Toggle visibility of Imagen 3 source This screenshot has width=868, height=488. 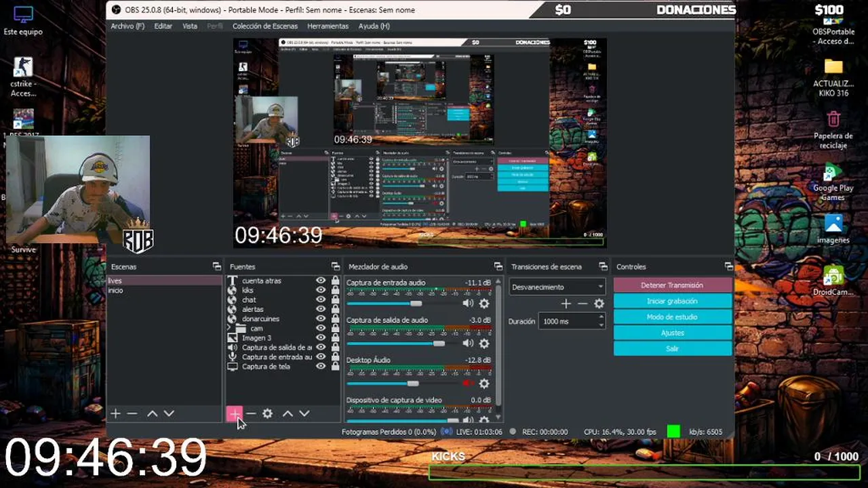tap(321, 338)
